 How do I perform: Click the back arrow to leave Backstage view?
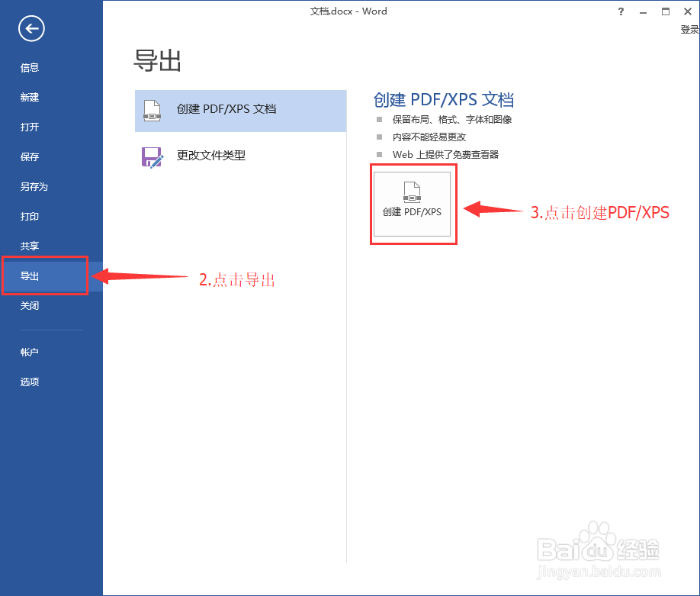[x=31, y=28]
